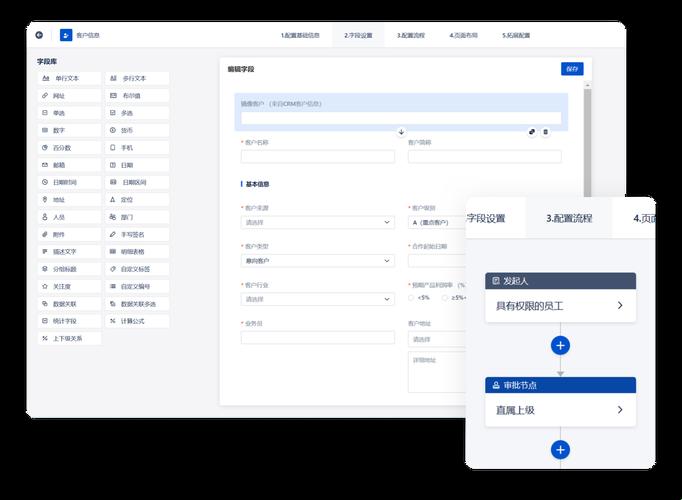
Task: Select the 手写签名 field type
Action: tap(137, 234)
